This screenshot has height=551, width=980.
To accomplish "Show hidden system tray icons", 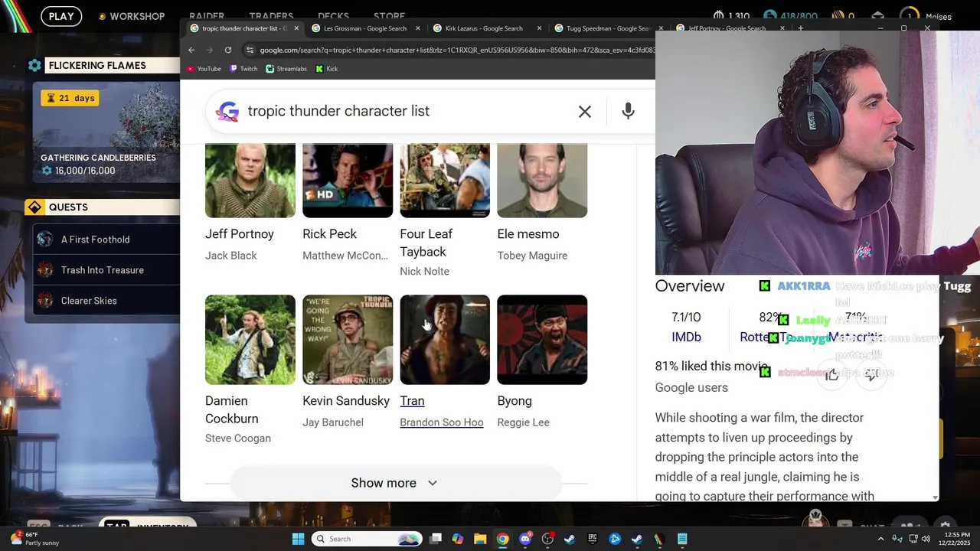I will tap(880, 539).
